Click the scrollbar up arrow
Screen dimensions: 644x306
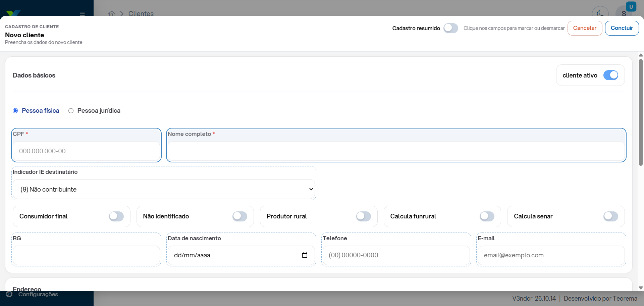tap(641, 55)
